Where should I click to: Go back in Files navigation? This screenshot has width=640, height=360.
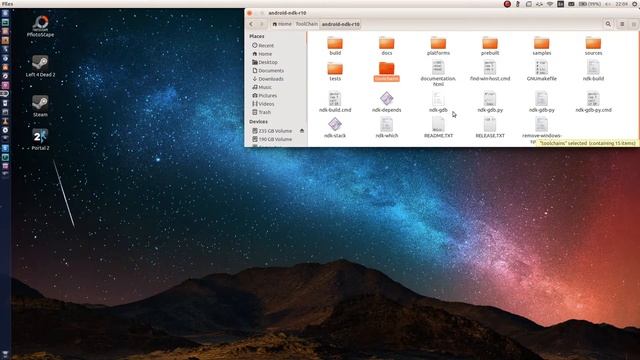pos(251,24)
